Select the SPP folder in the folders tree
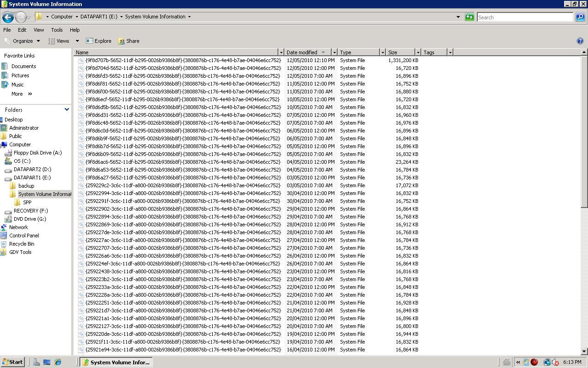588x368 pixels. point(27,202)
